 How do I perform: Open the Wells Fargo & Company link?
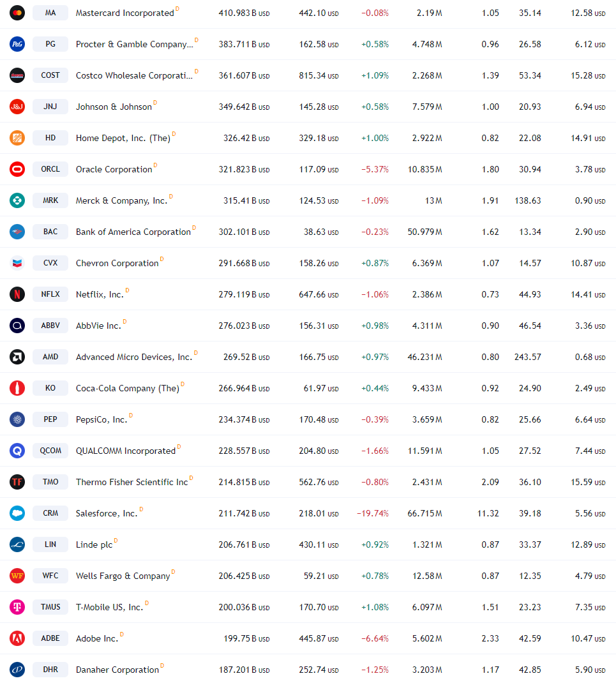123,576
